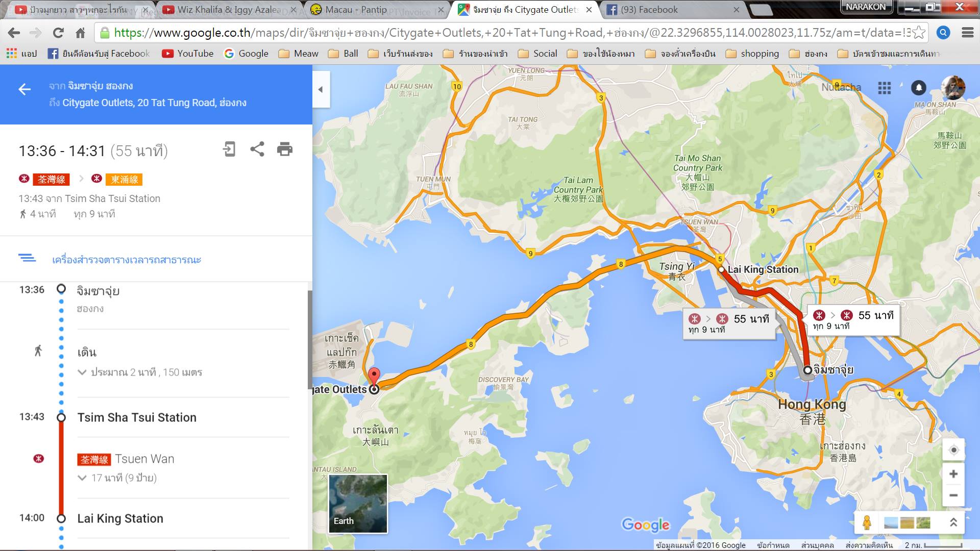Open a new browser tab
This screenshot has width=980, height=551.
coord(761,10)
